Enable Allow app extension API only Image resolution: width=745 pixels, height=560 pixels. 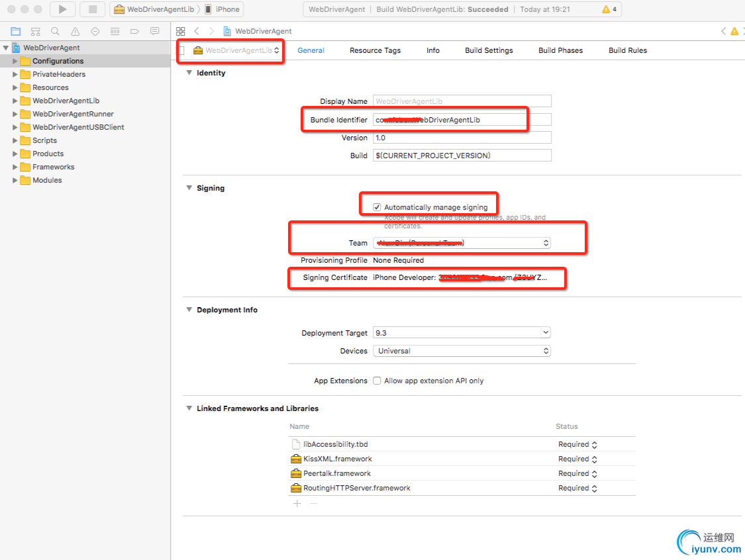[x=377, y=381]
